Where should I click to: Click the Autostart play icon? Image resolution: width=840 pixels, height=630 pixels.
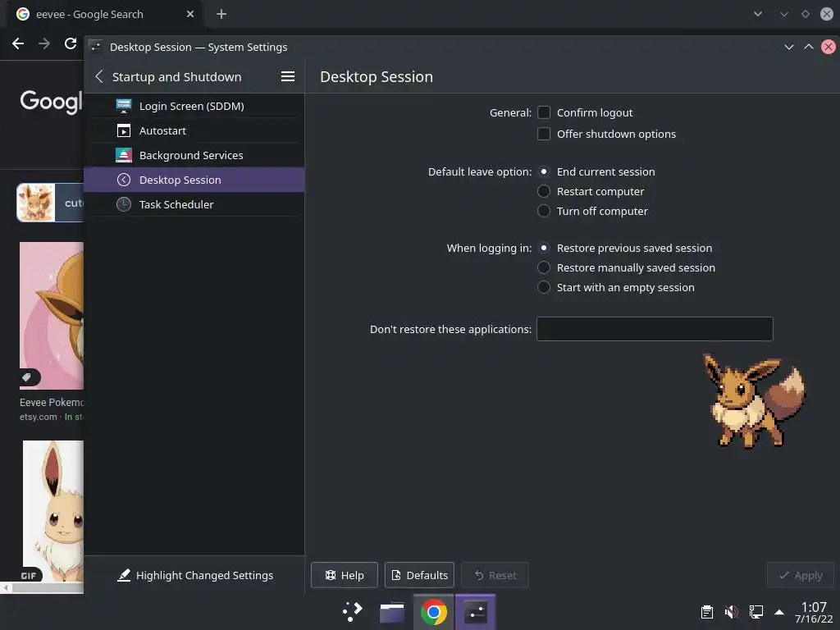pyautogui.click(x=124, y=130)
